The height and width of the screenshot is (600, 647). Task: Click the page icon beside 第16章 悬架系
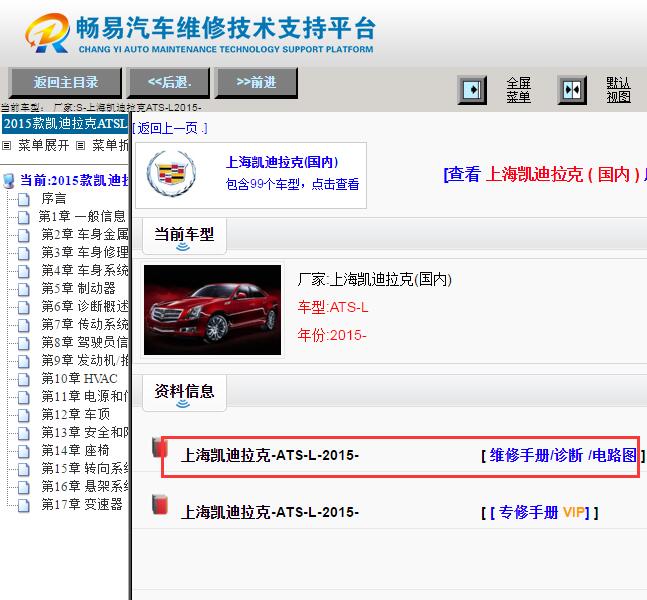pos(24,487)
